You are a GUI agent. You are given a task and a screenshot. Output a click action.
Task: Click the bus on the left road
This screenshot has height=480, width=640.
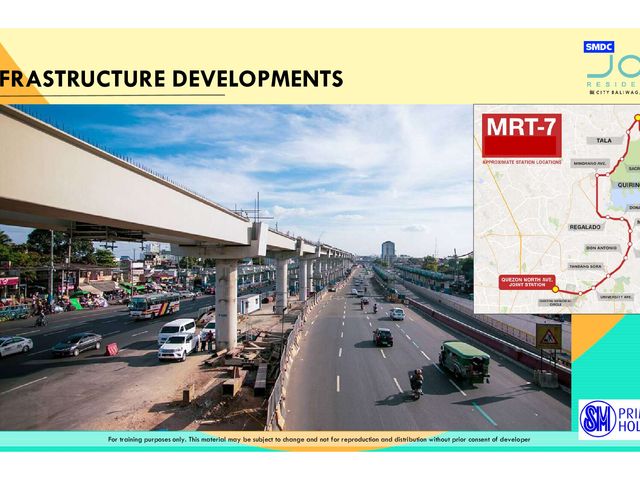coord(154,305)
